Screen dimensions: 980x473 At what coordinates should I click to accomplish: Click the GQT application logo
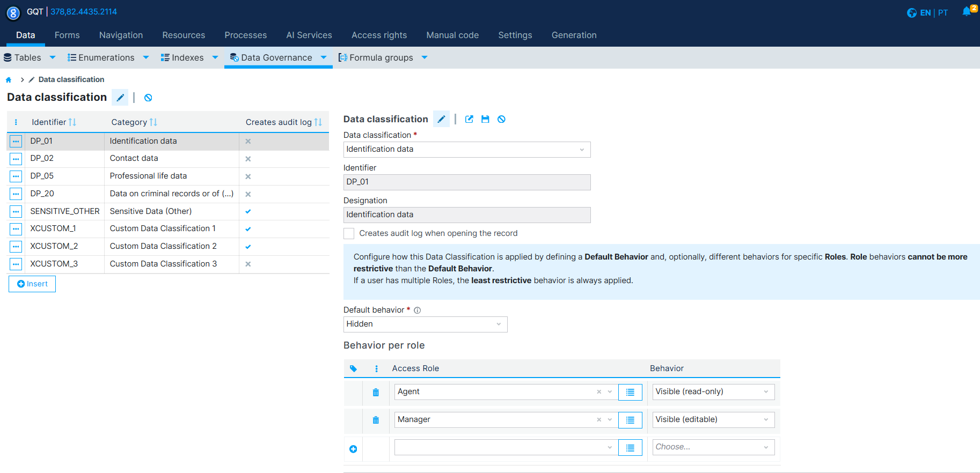coord(13,13)
